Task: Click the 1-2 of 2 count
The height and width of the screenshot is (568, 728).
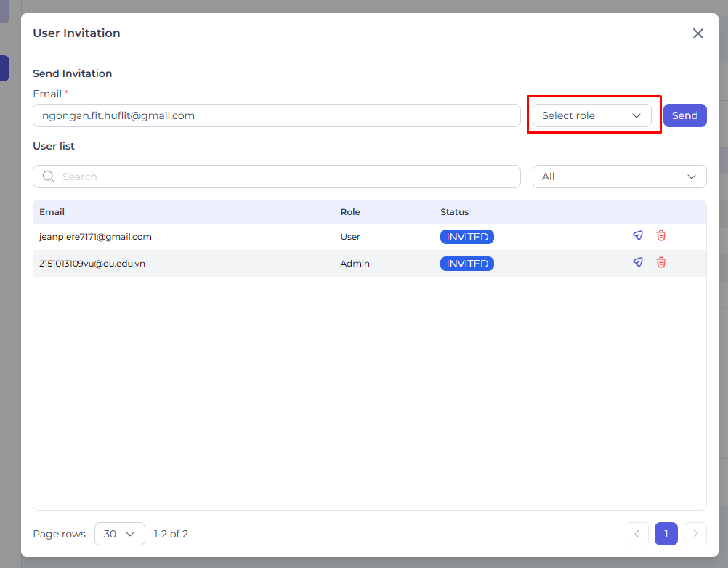Action: 171,534
